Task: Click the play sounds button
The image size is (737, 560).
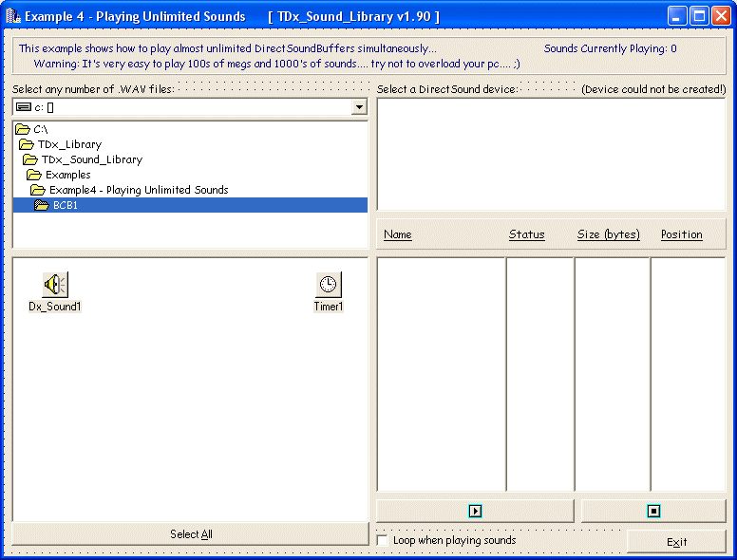Action: [475, 511]
